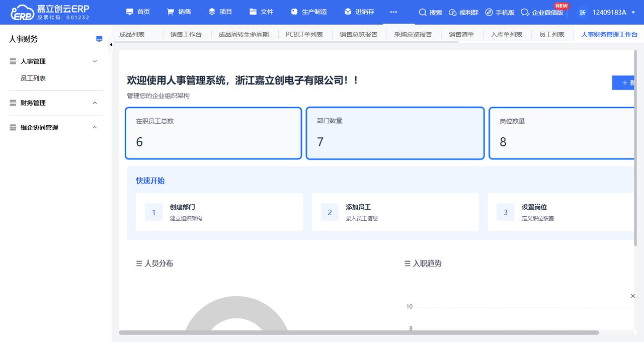Click the 入职趋势 menu icon

point(408,264)
